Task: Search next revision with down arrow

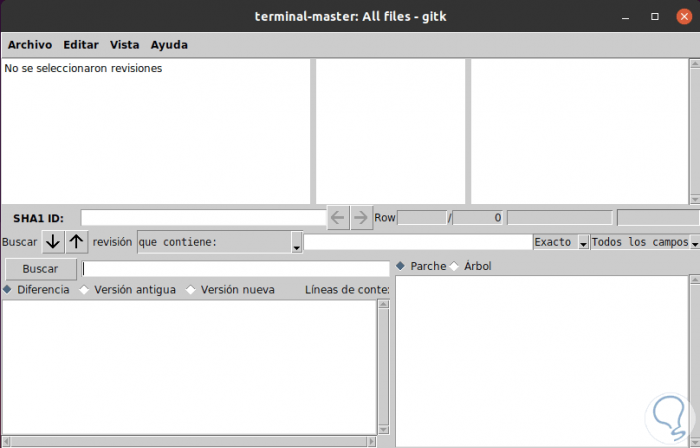Action: [x=53, y=242]
